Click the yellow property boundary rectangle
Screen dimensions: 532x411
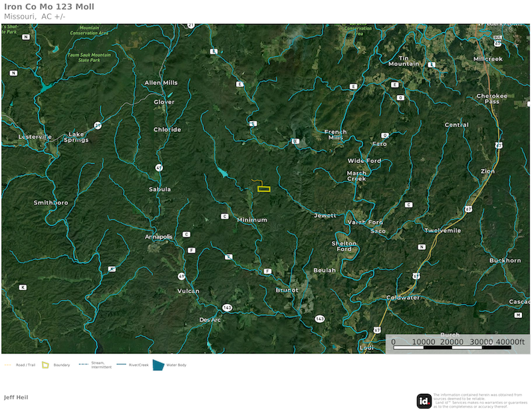[264, 189]
